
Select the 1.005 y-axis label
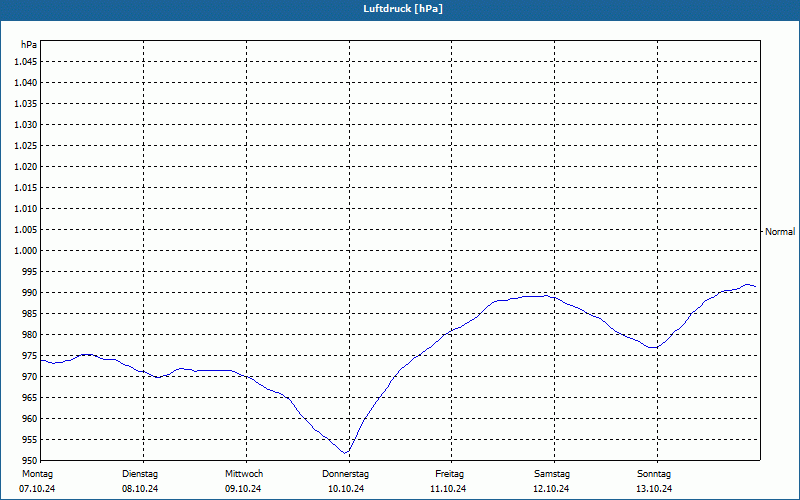[x=26, y=230]
